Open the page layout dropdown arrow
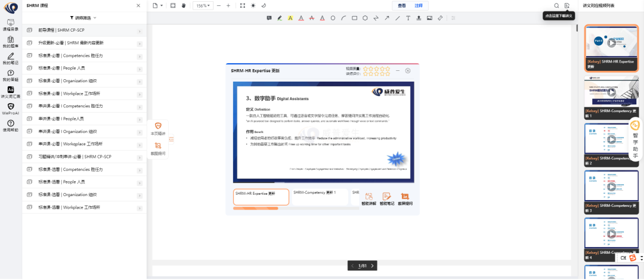Screen dimensions: 644x280 point(162,6)
